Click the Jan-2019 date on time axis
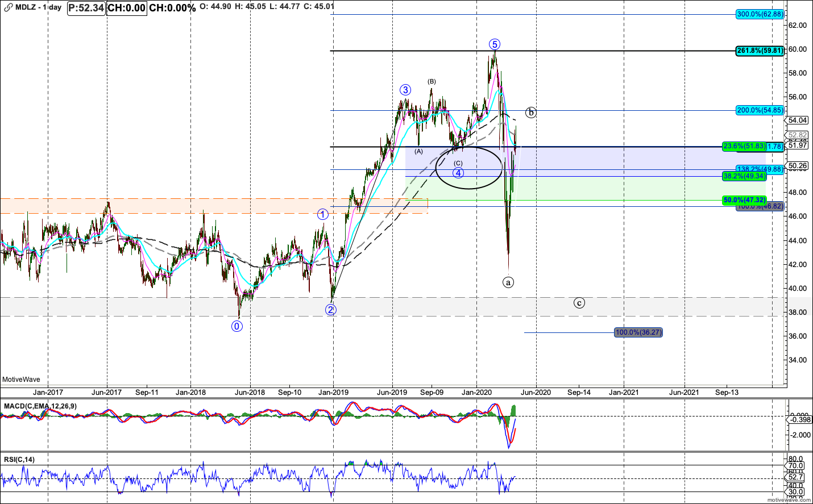The height and width of the screenshot is (504, 813). (x=333, y=393)
